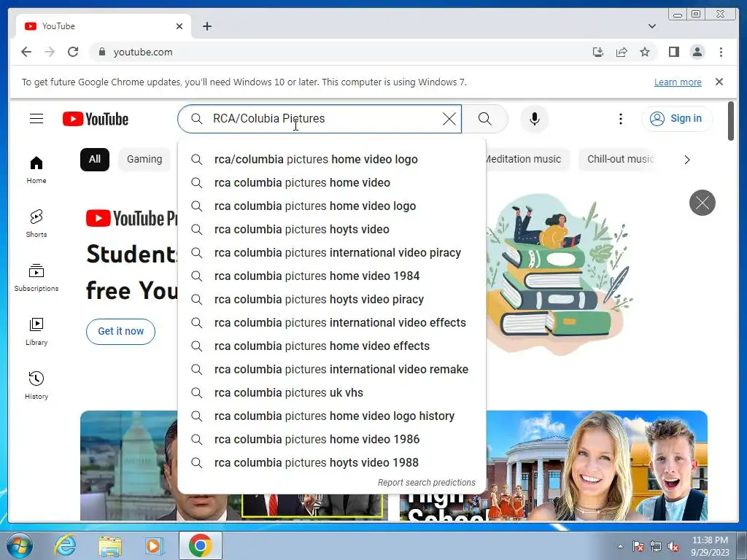
Task: Open a new Chrome tab
Action: [x=206, y=26]
